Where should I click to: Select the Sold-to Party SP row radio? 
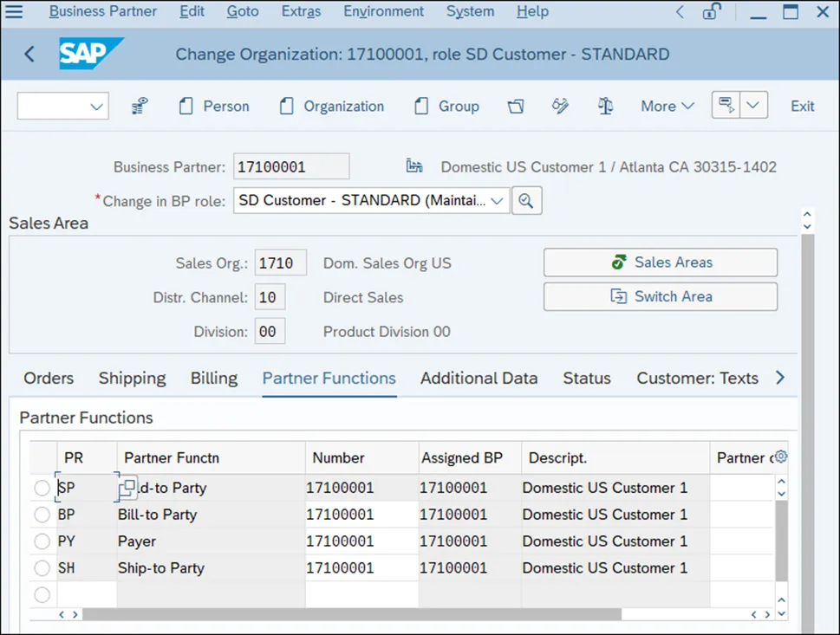coord(42,488)
